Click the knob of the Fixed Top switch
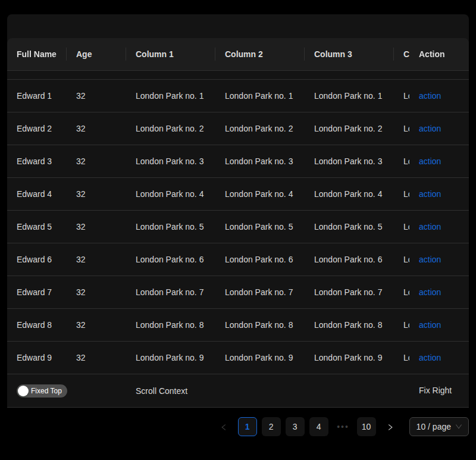This screenshot has width=476, height=460. (x=23, y=391)
